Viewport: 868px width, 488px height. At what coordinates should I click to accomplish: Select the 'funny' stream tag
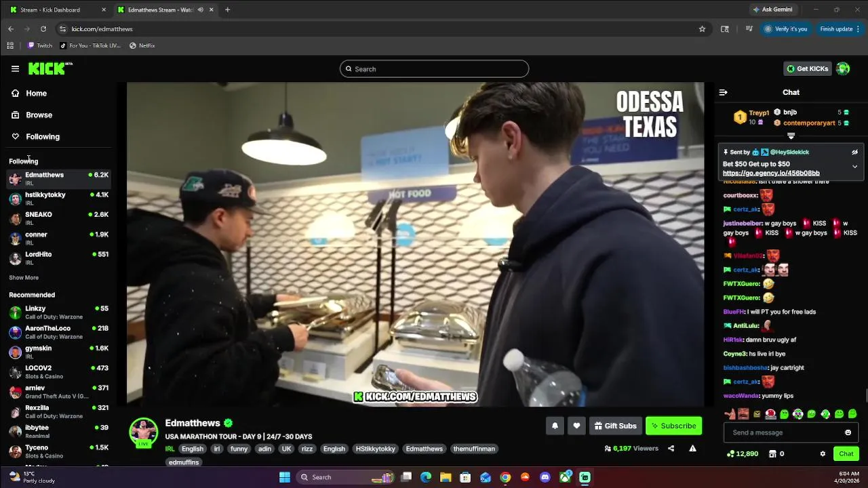coord(239,449)
